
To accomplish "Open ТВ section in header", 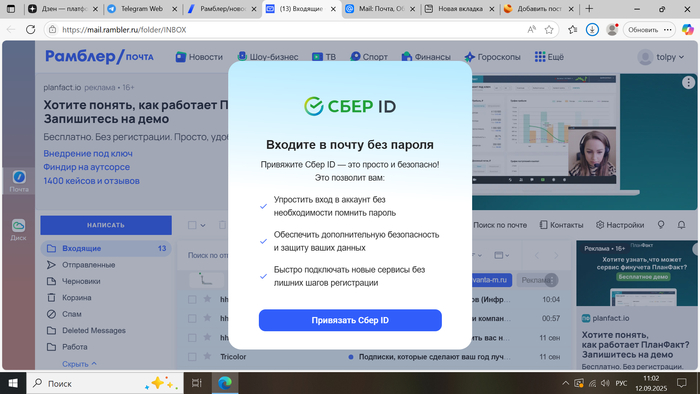I will point(324,57).
